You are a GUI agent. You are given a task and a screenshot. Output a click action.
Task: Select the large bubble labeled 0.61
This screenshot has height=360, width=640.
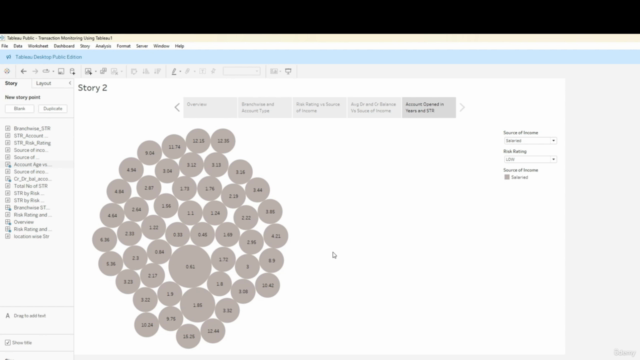coord(190,266)
